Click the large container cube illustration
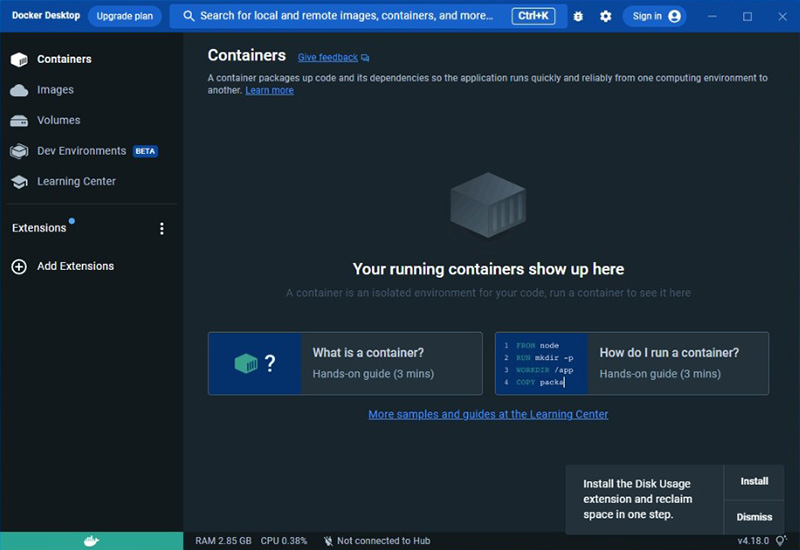The height and width of the screenshot is (550, 800). point(488,205)
